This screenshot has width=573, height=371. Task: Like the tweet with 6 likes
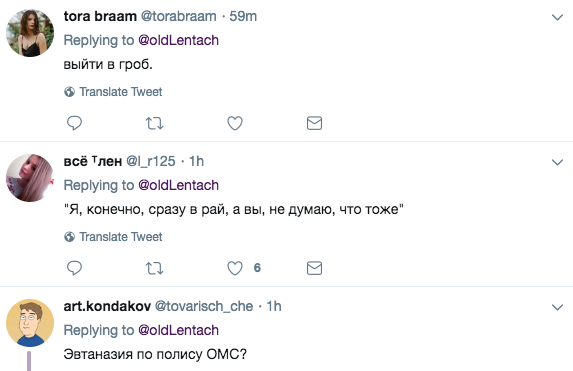(x=235, y=268)
